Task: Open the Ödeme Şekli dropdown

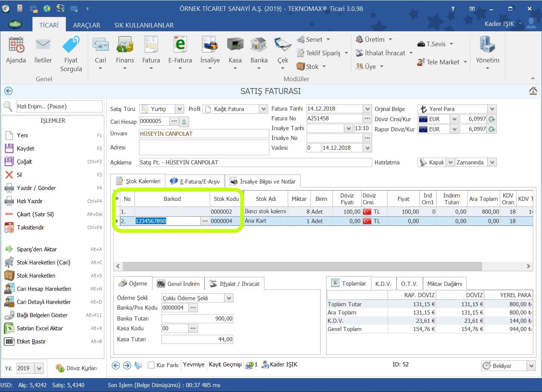Action: (229, 298)
